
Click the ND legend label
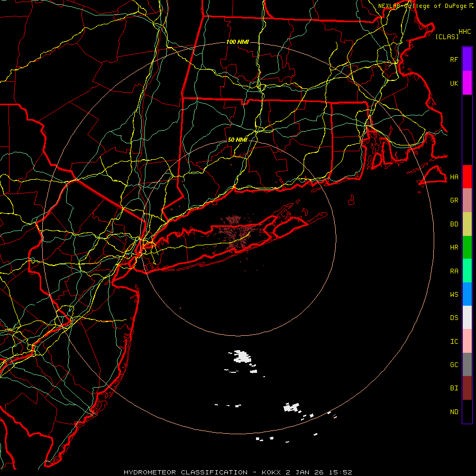[x=454, y=411]
